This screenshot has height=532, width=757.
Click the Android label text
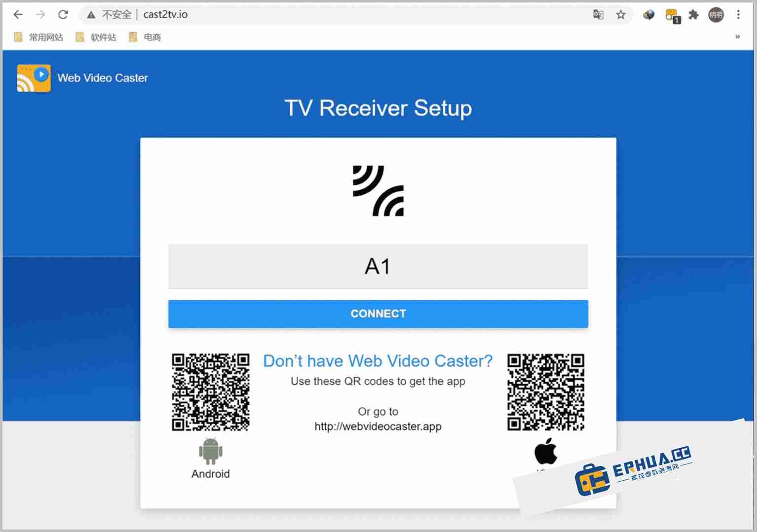tap(211, 474)
